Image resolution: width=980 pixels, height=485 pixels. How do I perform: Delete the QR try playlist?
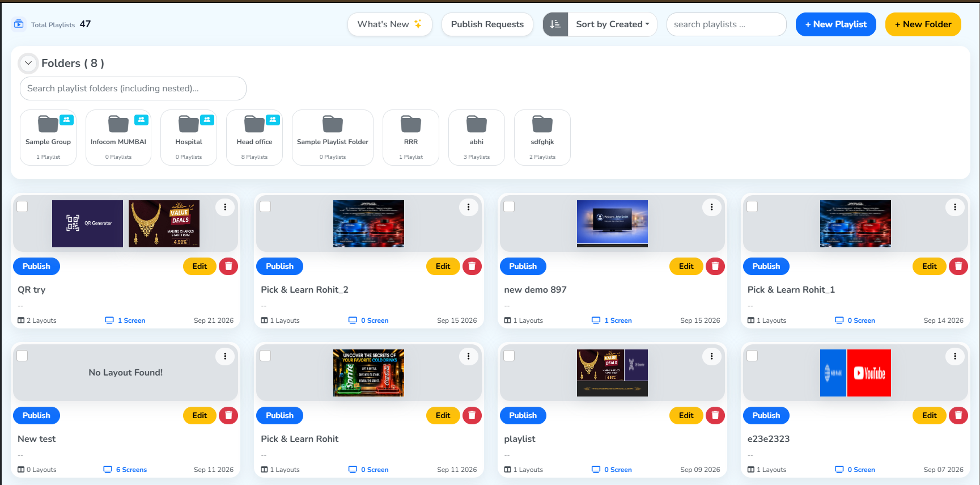point(228,266)
